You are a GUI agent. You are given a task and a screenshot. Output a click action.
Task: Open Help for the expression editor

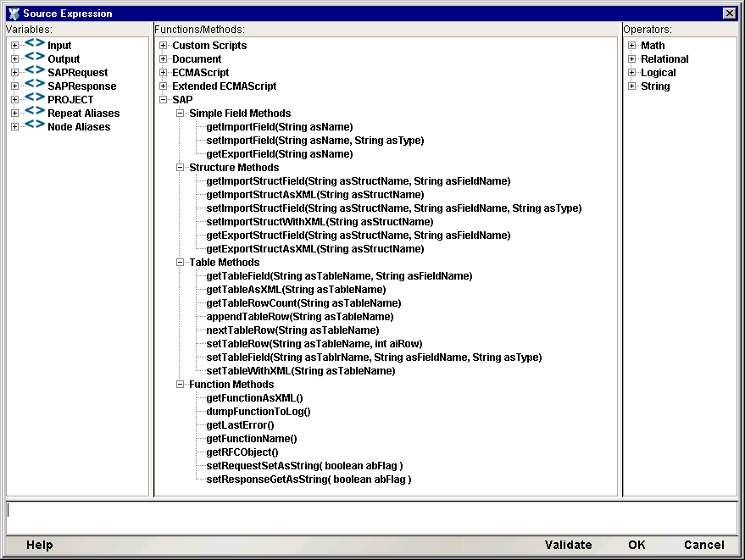coord(40,545)
